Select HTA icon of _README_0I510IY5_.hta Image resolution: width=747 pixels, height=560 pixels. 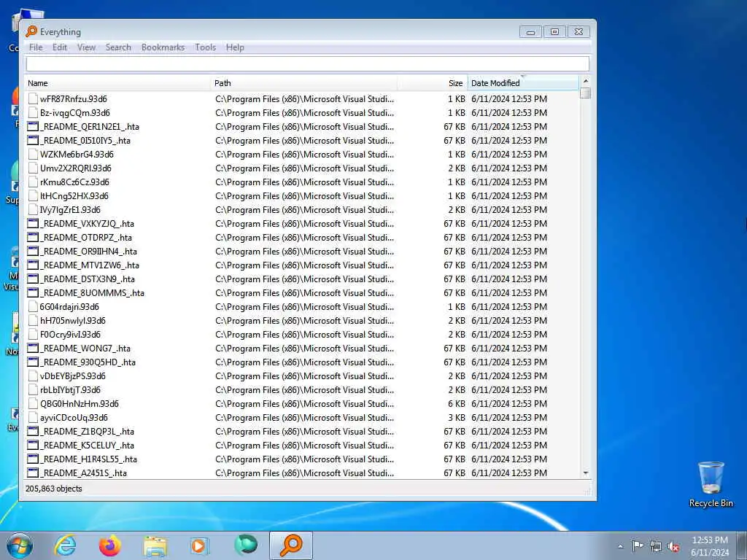coord(33,140)
